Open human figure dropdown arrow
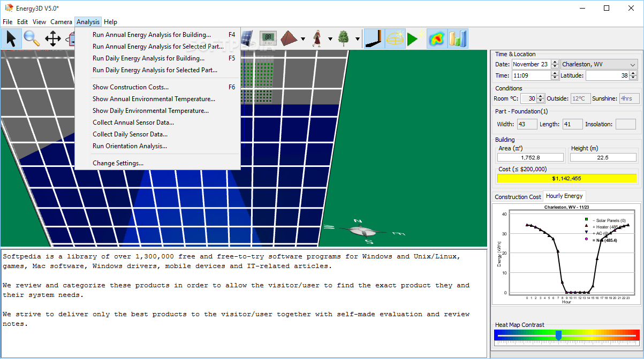The width and height of the screenshot is (644, 359). pyautogui.click(x=330, y=39)
